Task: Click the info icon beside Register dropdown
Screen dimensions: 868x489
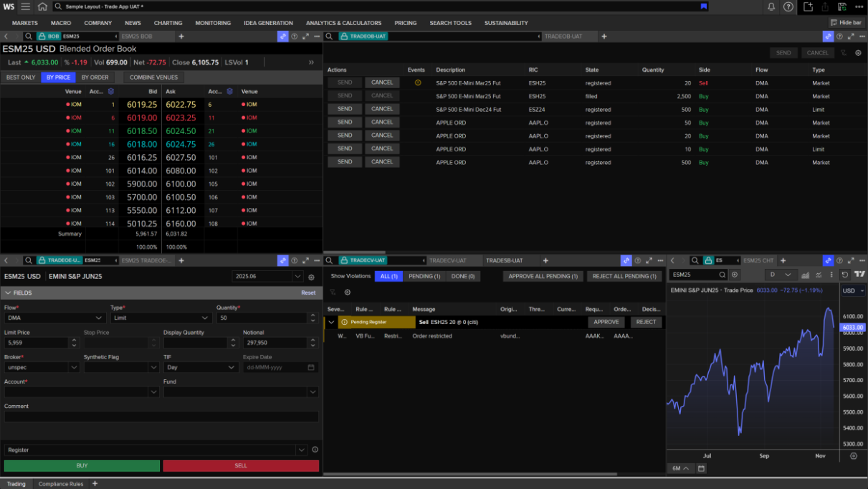Action: click(x=315, y=450)
